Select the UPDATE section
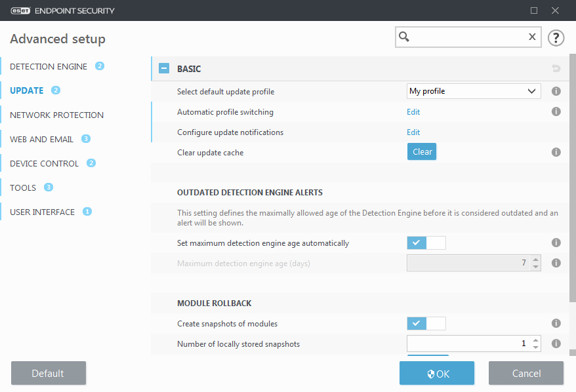This screenshot has height=392, width=576. 26,90
